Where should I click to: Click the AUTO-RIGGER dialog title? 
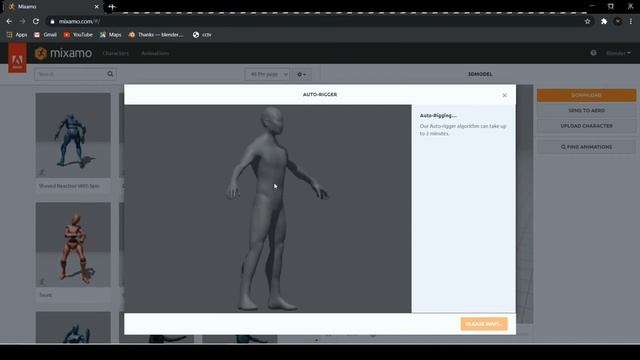point(320,94)
